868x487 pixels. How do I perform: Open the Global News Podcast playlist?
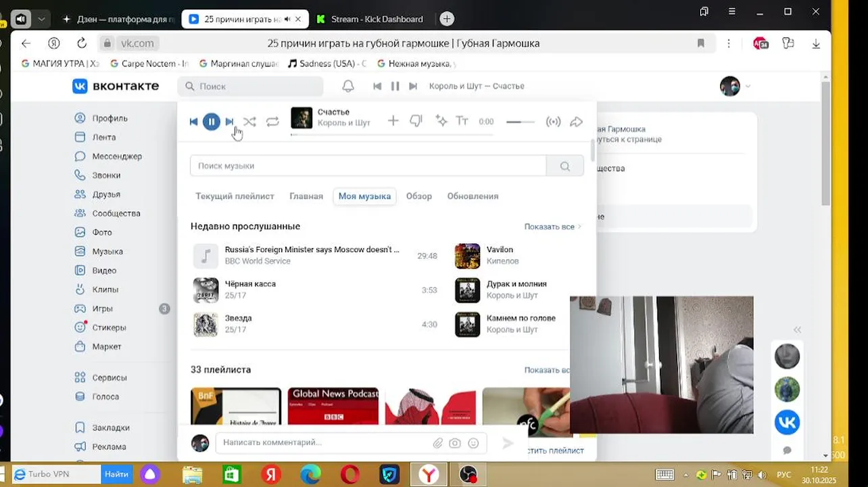coord(333,406)
